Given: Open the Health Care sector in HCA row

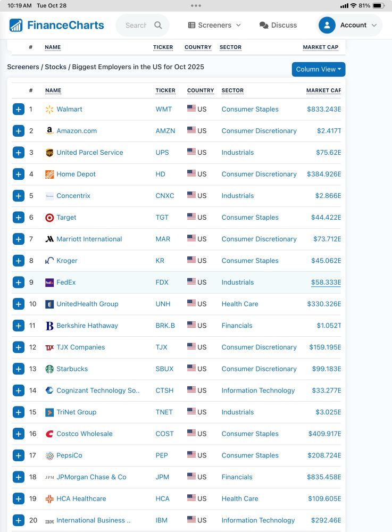Looking at the screenshot, I should tap(240, 499).
